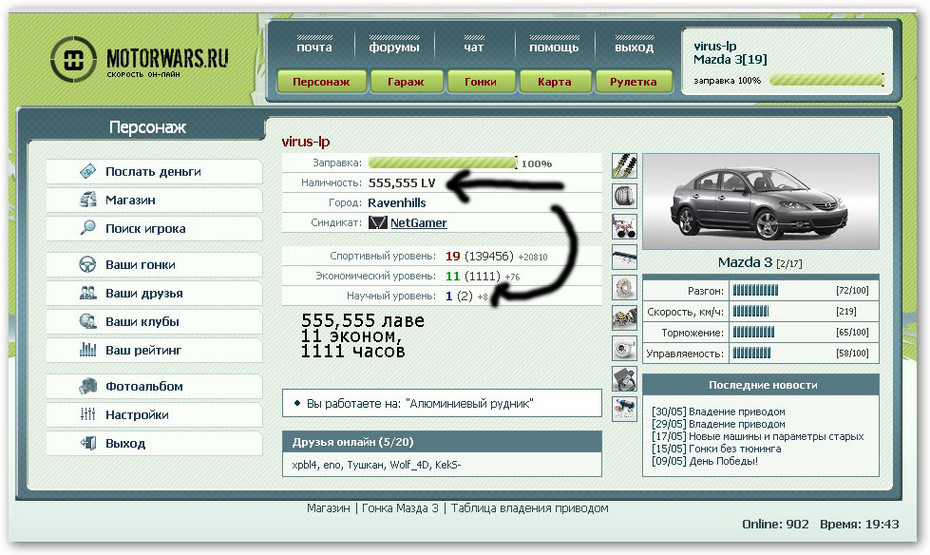Image resolution: width=930 pixels, height=555 pixels.
Task: Switch to the Гонки tab
Action: 480,82
